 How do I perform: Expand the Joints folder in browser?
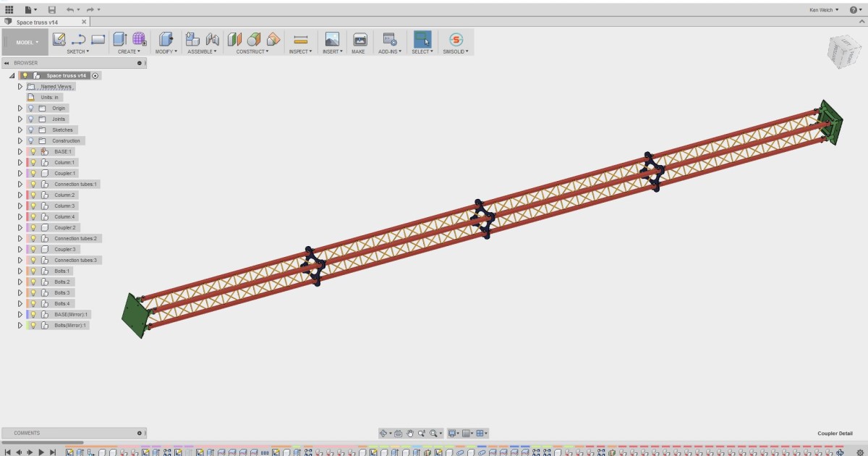[20, 119]
